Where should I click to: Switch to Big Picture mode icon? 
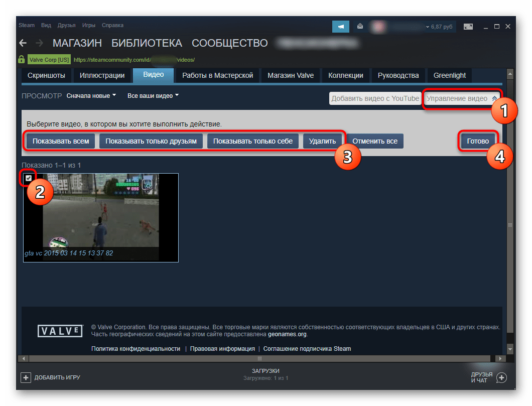click(x=468, y=26)
